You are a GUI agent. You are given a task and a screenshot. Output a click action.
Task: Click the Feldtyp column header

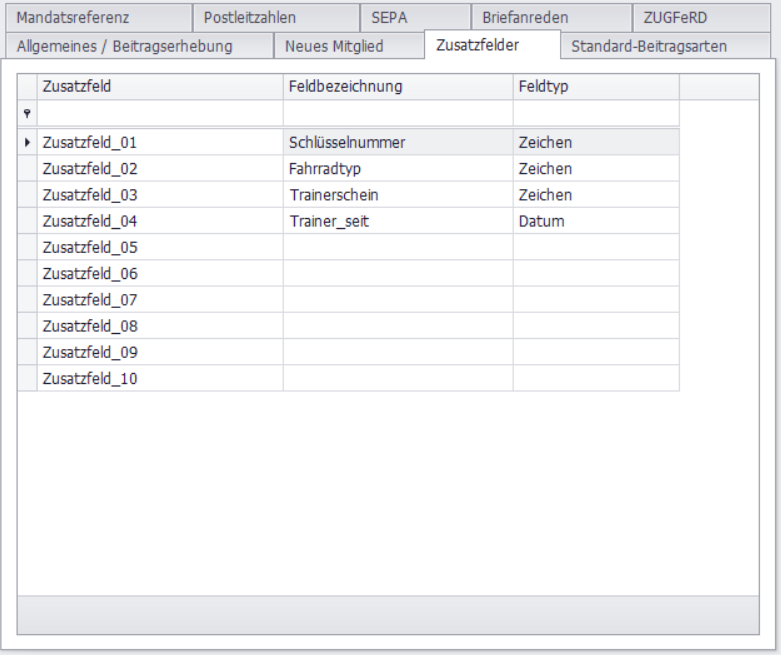coord(595,87)
